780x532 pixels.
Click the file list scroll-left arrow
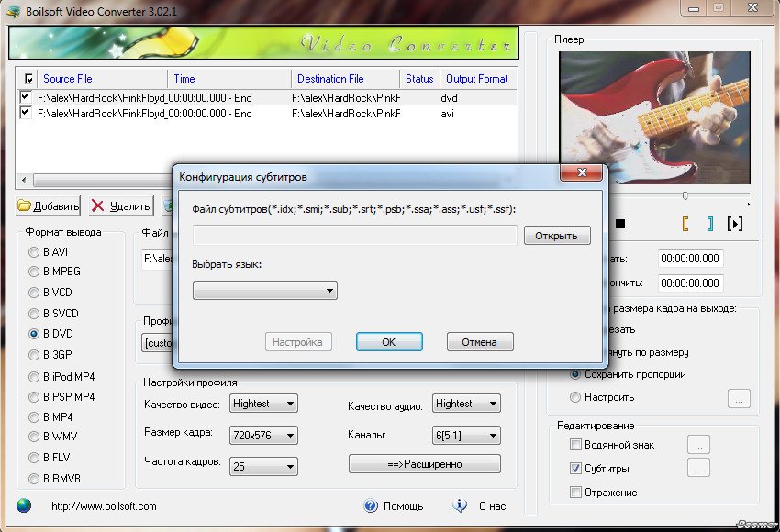[x=24, y=180]
